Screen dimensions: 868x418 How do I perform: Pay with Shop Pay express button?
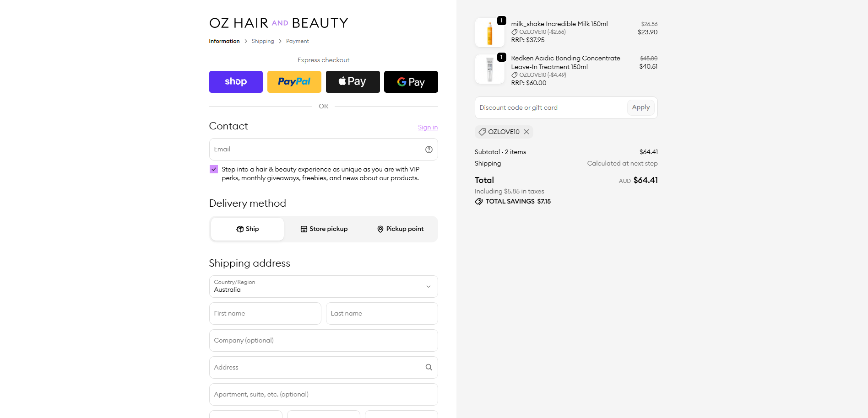[x=236, y=82]
